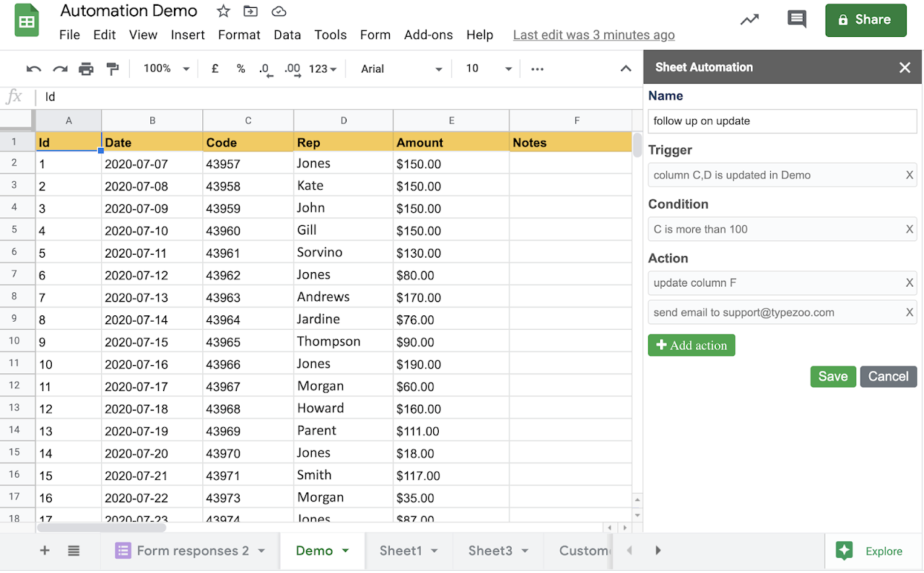Redo the last action

pyautogui.click(x=59, y=69)
